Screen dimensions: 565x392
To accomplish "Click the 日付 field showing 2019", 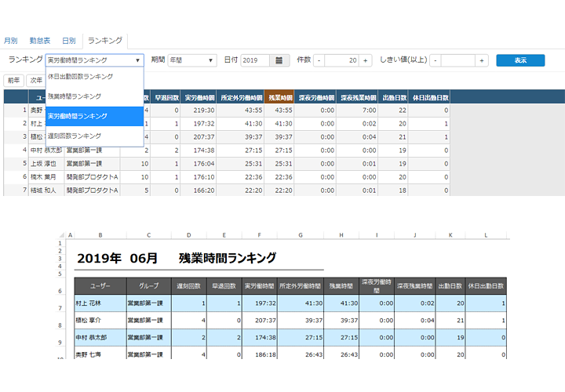I will (255, 60).
